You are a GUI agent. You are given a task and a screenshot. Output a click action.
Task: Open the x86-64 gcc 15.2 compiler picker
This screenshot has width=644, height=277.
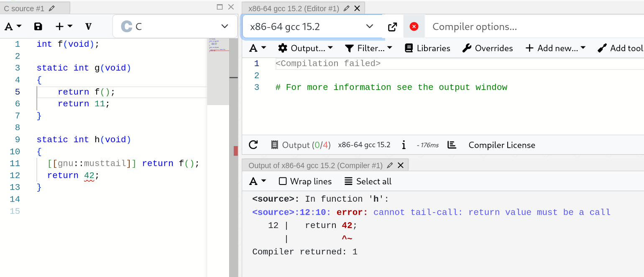pyautogui.click(x=312, y=27)
